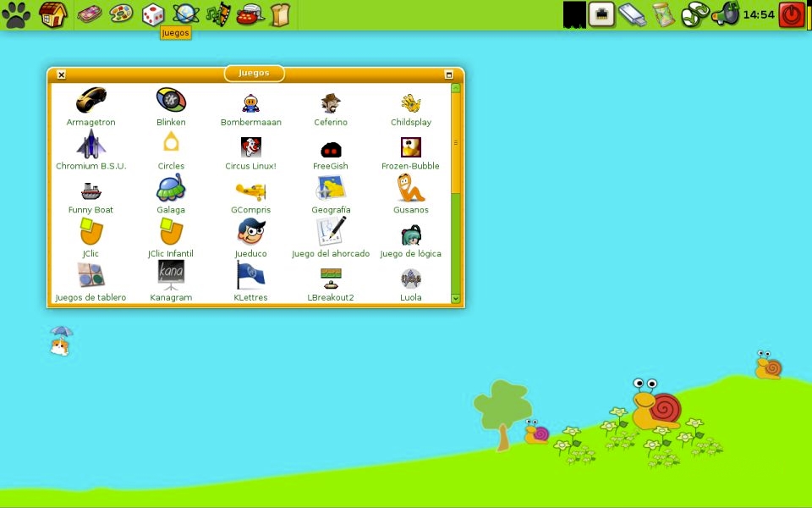Open the Blinken game icon
Viewport: 812px width, 508px height.
pyautogui.click(x=171, y=100)
